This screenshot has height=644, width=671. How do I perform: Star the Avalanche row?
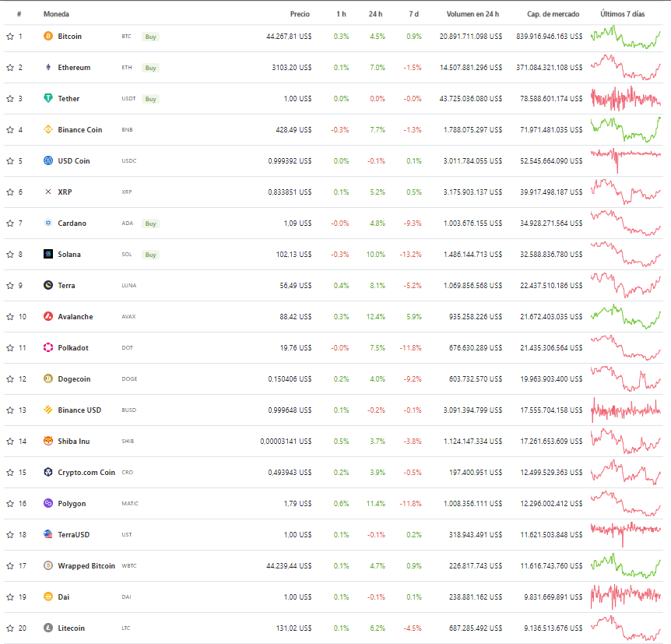click(x=10, y=317)
